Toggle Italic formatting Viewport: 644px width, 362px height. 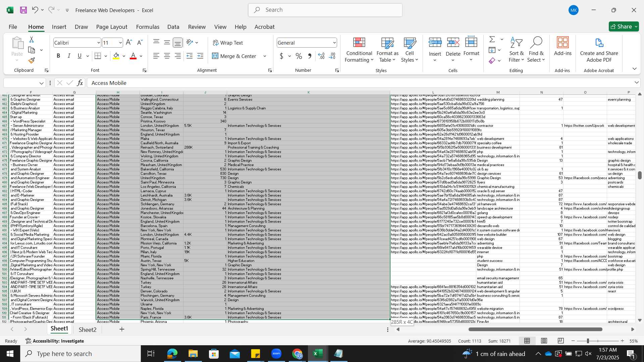click(x=69, y=56)
